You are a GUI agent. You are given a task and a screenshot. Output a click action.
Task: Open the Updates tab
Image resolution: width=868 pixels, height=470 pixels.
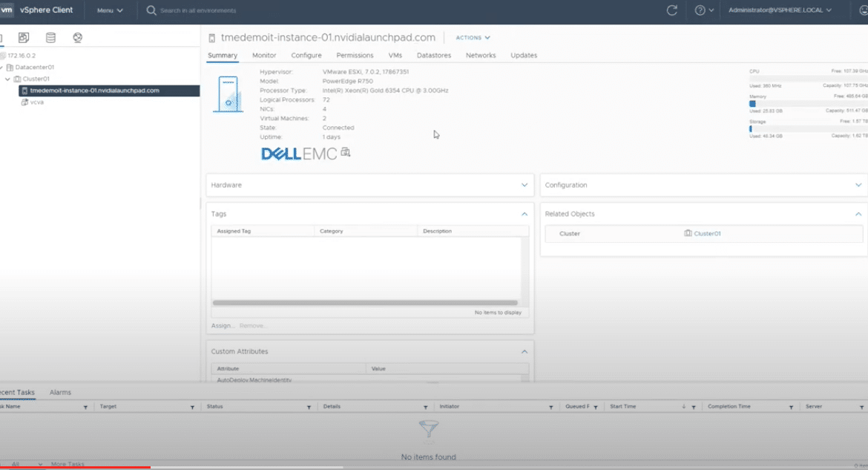click(x=524, y=56)
